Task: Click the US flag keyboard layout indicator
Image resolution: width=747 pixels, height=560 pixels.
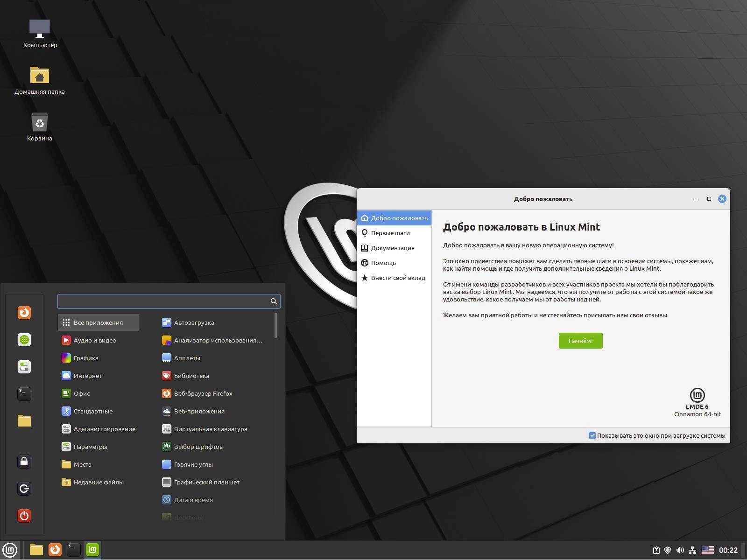Action: [x=708, y=551]
